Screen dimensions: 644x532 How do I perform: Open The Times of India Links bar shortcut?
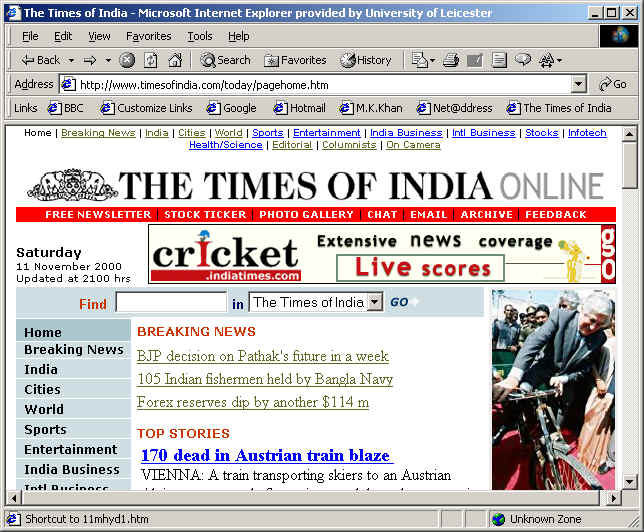click(x=559, y=108)
